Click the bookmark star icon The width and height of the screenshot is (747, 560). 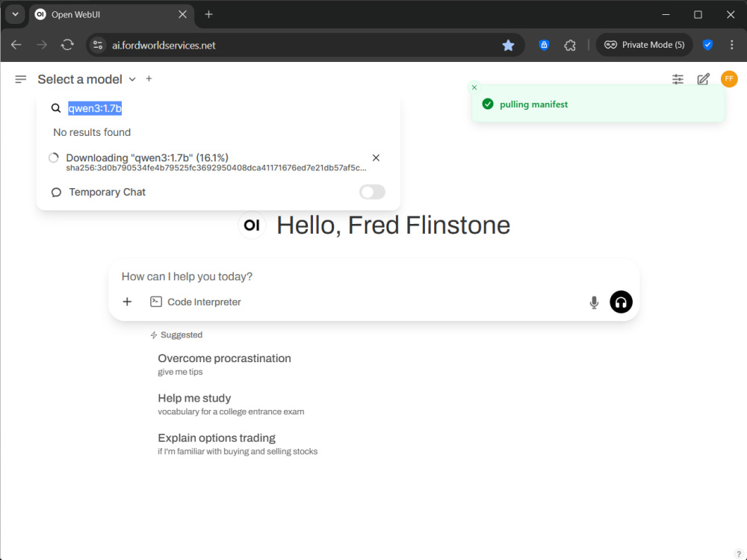click(508, 46)
